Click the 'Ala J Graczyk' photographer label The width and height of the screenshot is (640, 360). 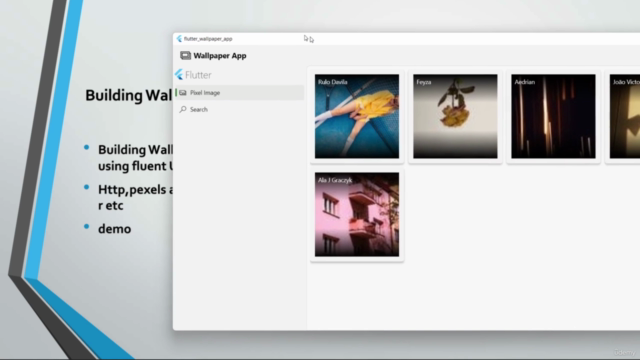[x=335, y=180]
